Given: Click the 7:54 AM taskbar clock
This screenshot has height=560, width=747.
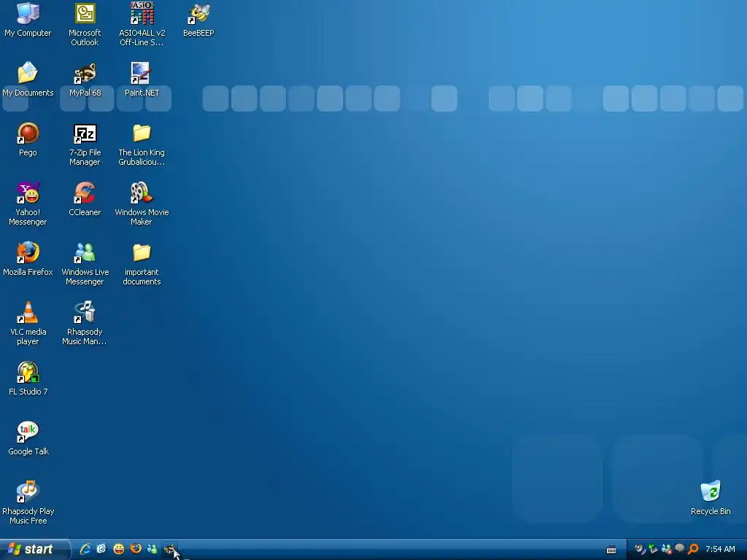Looking at the screenshot, I should tap(720, 550).
